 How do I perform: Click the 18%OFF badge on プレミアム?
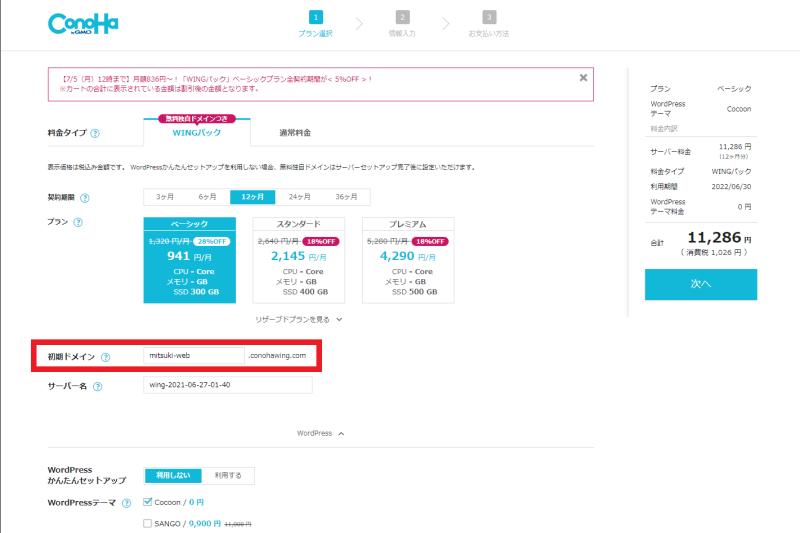pyautogui.click(x=430, y=241)
